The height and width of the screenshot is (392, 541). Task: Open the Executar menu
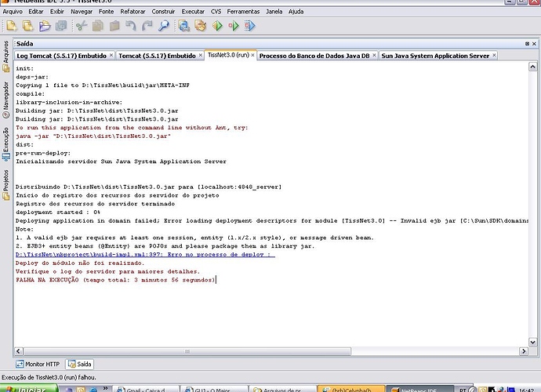[x=193, y=12]
